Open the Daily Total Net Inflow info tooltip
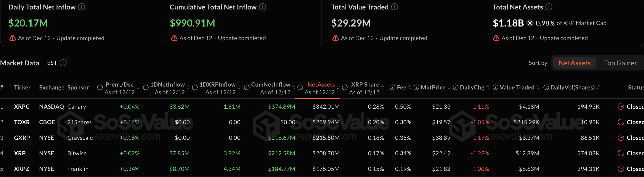 pos(81,7)
